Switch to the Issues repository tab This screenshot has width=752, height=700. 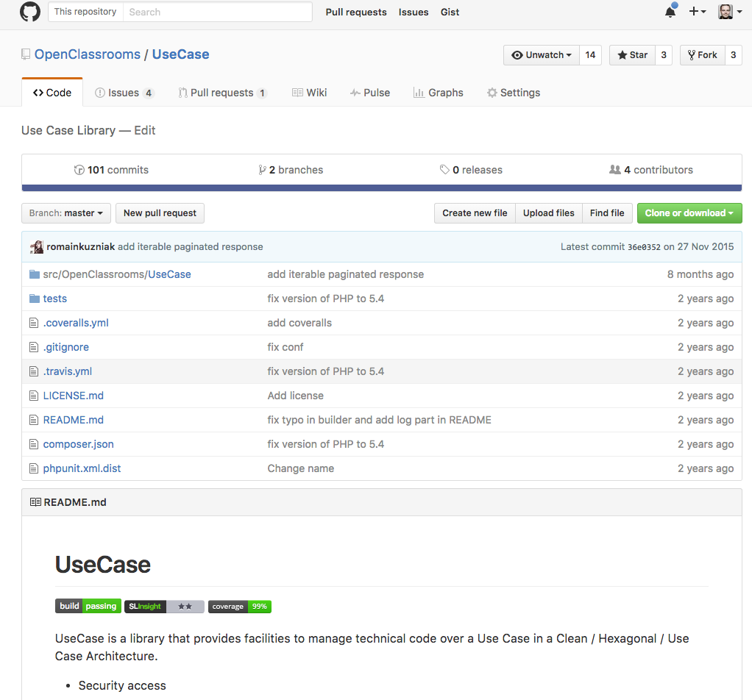pyautogui.click(x=124, y=93)
